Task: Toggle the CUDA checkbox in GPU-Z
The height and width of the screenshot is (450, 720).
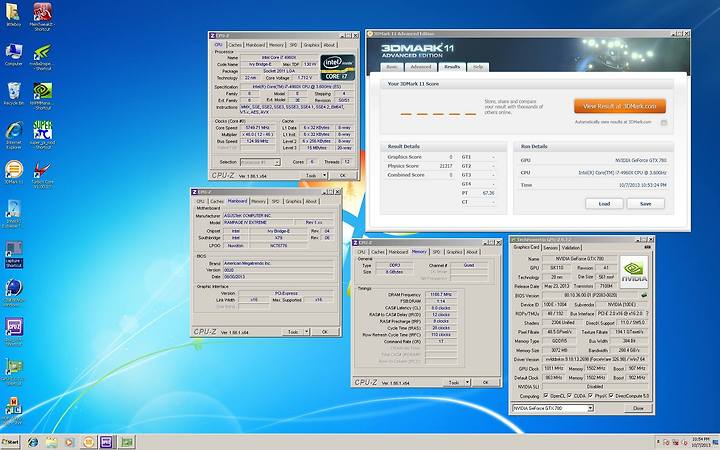Action: tap(569, 396)
